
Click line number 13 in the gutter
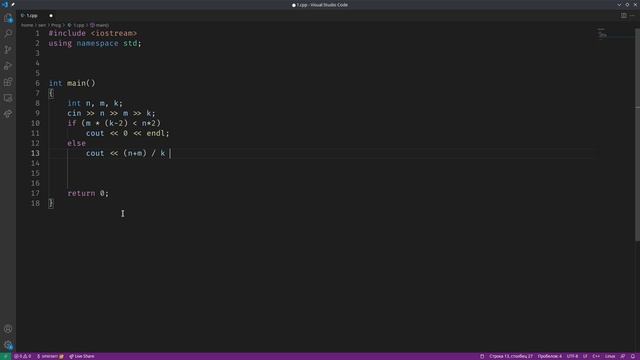[x=36, y=153]
